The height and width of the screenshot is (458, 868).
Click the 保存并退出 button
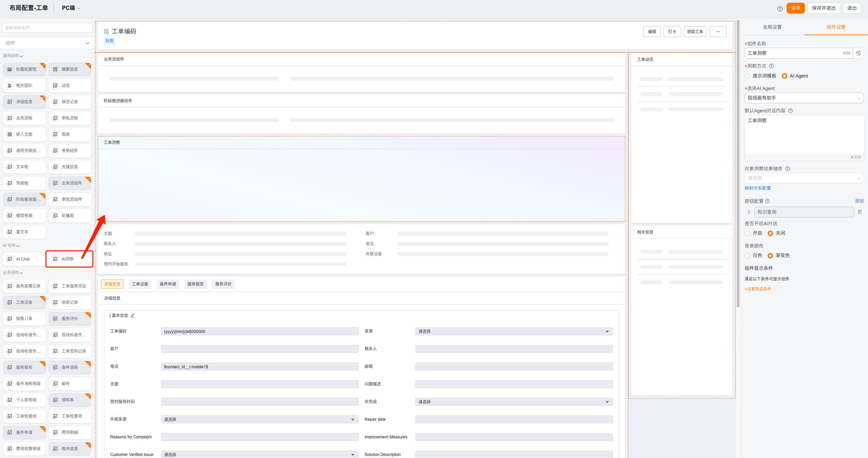(823, 8)
